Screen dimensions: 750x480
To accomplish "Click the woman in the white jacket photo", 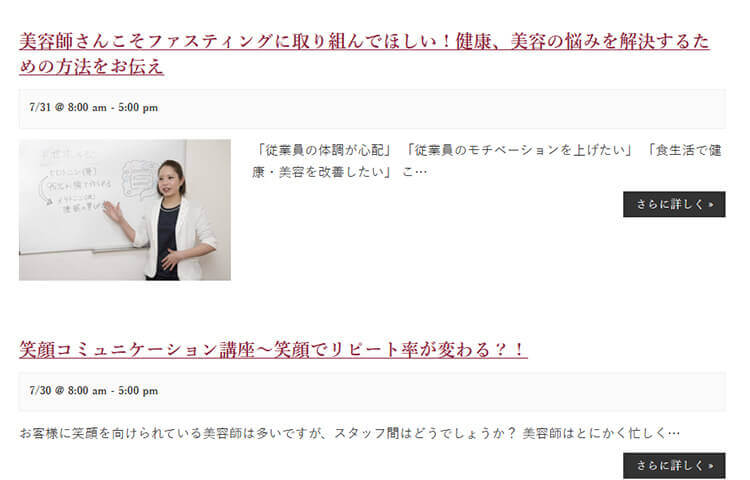I will [x=176, y=220].
